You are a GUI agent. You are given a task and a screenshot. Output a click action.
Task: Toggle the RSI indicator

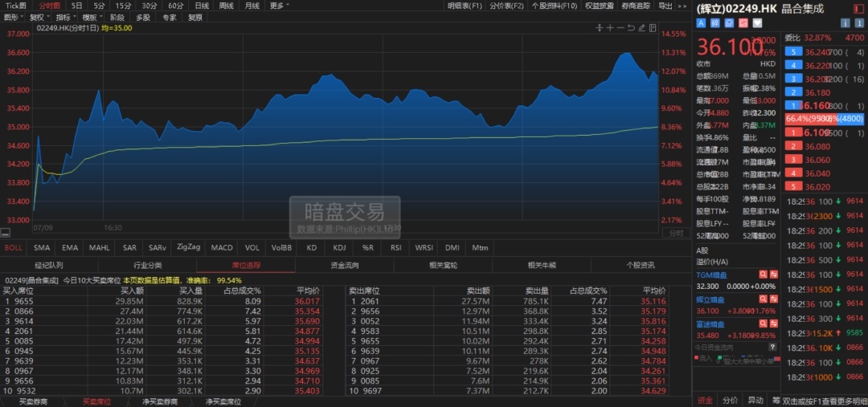[395, 248]
